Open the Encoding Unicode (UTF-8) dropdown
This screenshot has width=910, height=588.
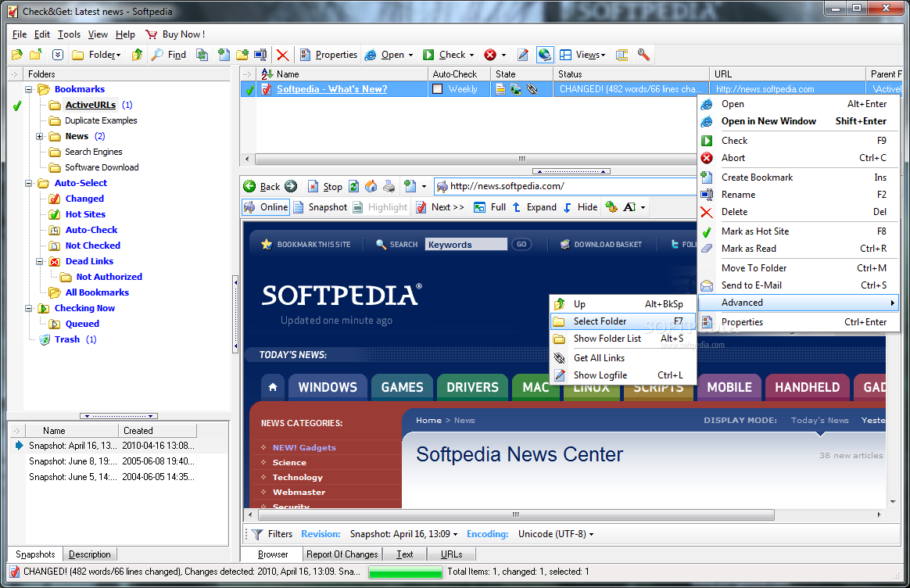tap(556, 534)
